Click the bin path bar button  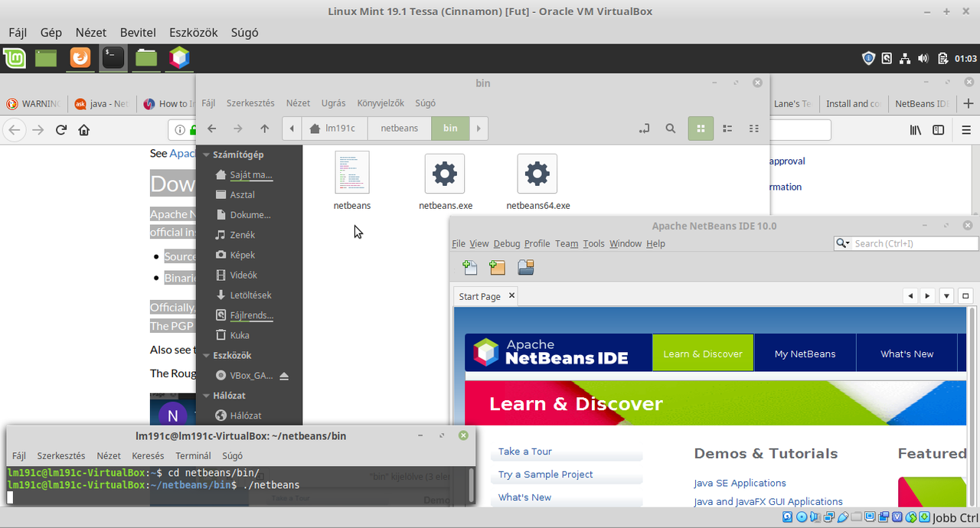pos(450,129)
